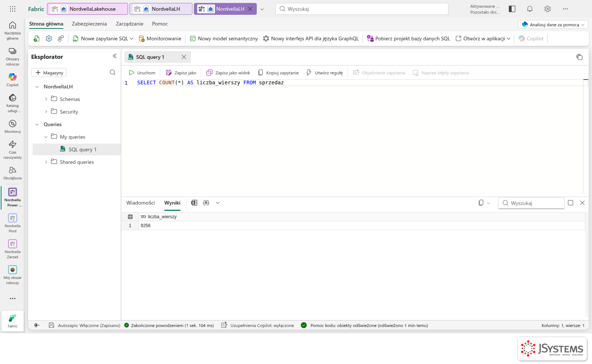Open Copilot in left rail
The image size is (592, 364).
[13, 80]
